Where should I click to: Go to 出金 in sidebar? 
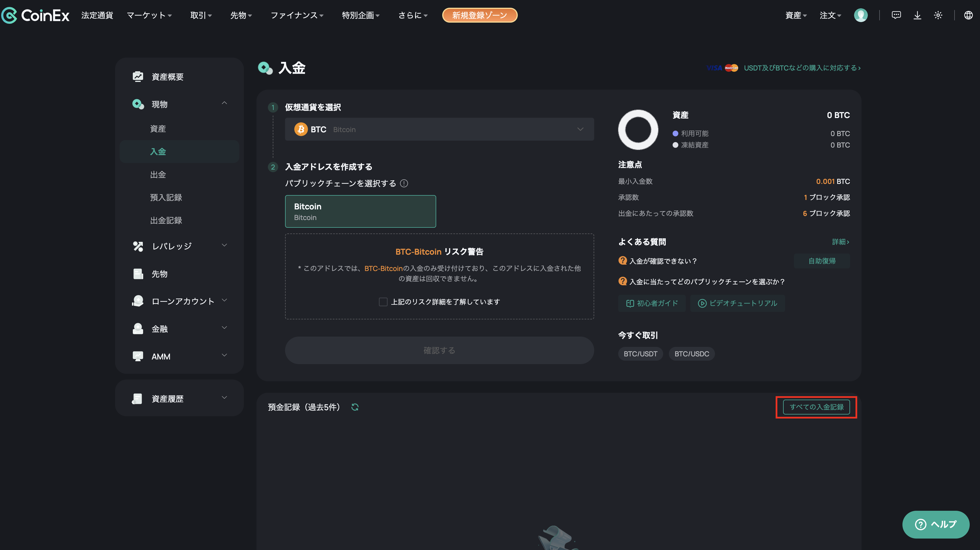click(x=158, y=174)
